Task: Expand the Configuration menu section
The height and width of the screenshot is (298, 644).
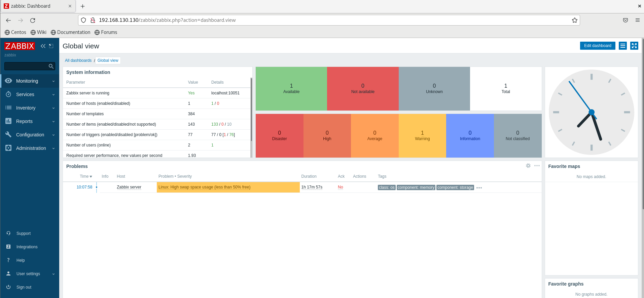Action: (x=30, y=135)
